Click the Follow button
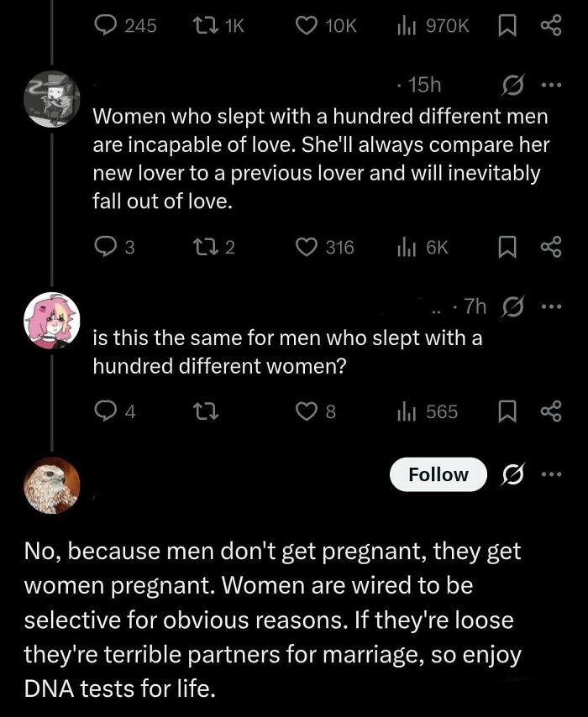588x717 pixels. click(438, 474)
